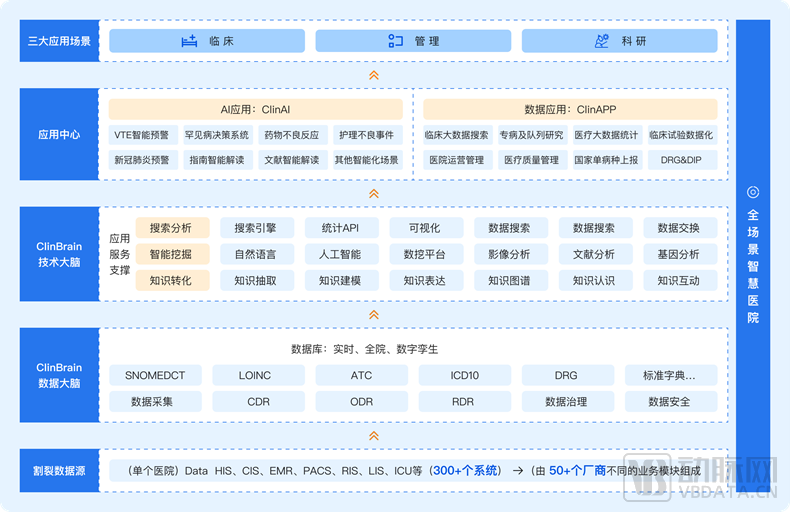The width and height of the screenshot is (790, 512).
Task: Click the ClinBrain技术大脑 section label
Action: pyautogui.click(x=59, y=254)
